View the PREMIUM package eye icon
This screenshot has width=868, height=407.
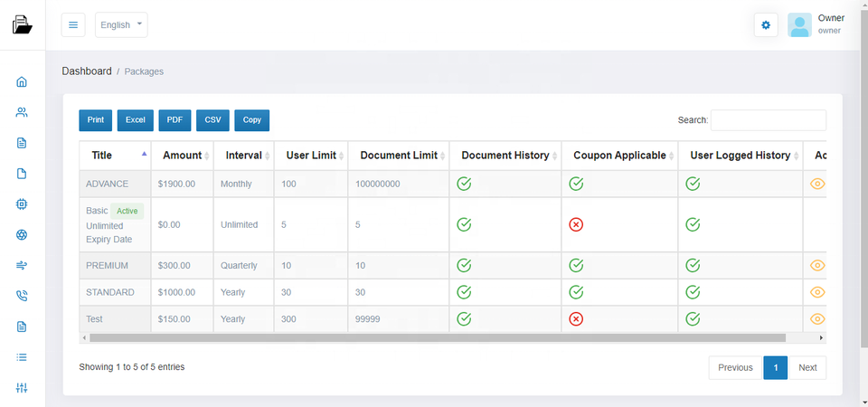point(817,265)
